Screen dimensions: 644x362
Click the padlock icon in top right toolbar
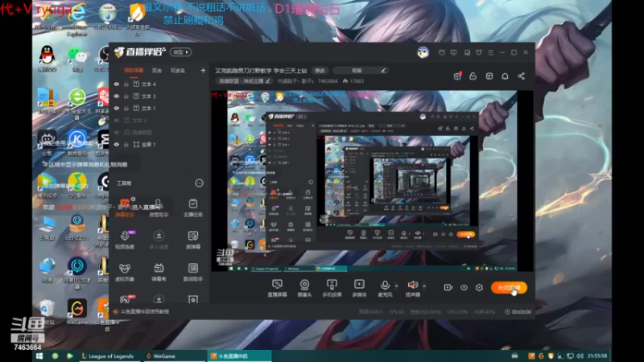pos(473,76)
